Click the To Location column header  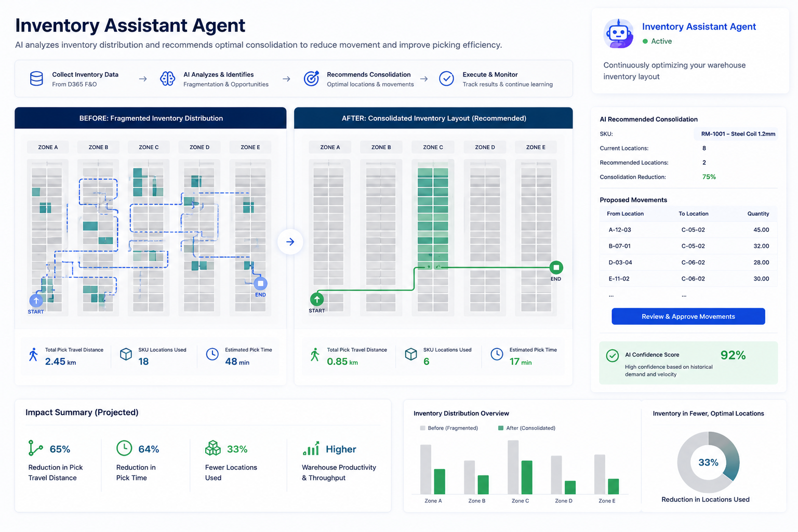click(x=693, y=214)
